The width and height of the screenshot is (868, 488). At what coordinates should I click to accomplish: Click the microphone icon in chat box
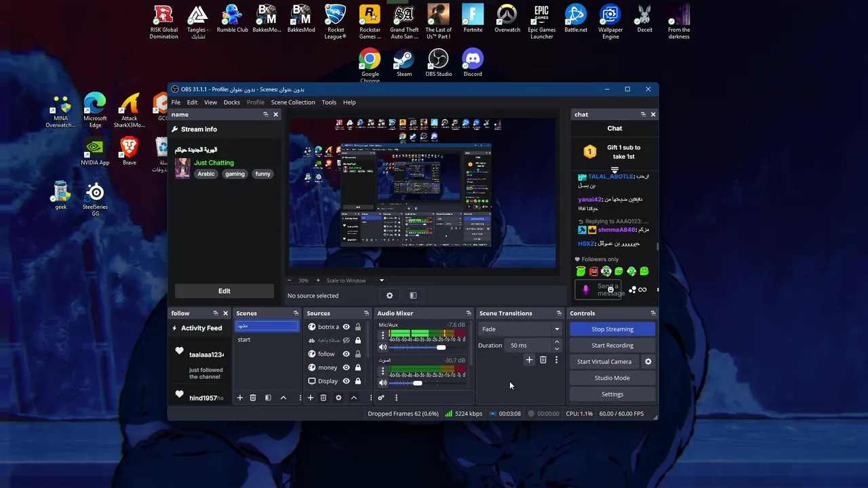click(586, 289)
